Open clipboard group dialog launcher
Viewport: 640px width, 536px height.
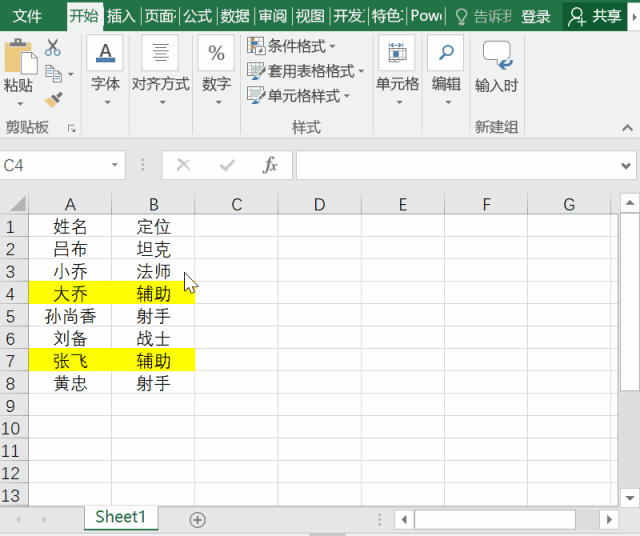[x=72, y=129]
